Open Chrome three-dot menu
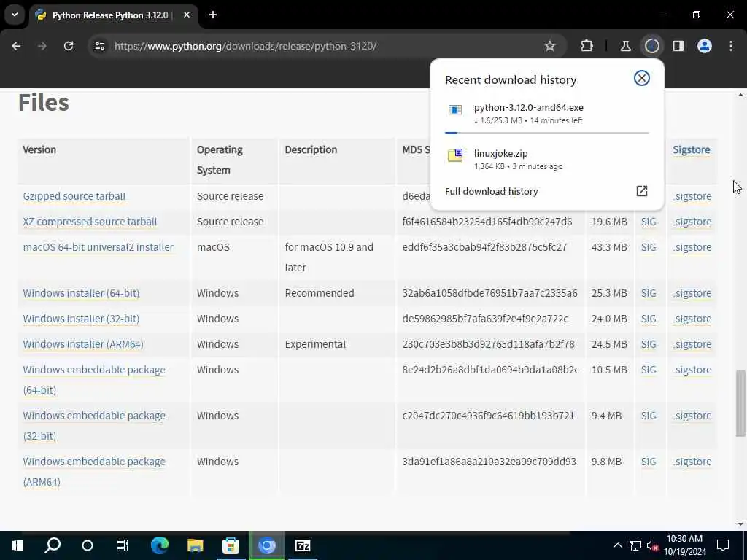747x560 pixels. 731,46
